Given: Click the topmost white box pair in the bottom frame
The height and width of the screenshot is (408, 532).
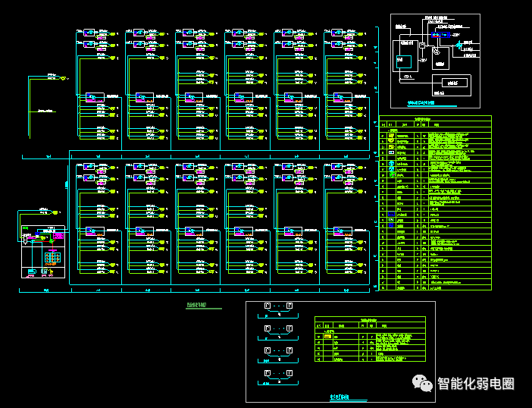Looking at the screenshot, I should (x=278, y=306).
